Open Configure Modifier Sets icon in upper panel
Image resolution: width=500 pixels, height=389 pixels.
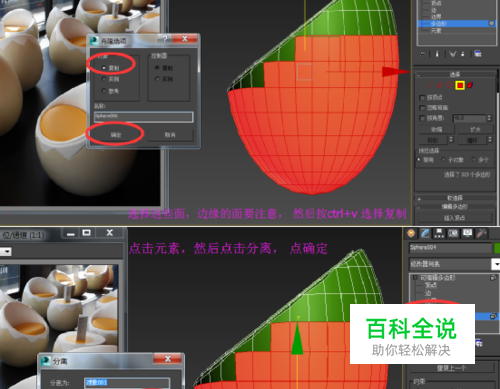(478, 54)
